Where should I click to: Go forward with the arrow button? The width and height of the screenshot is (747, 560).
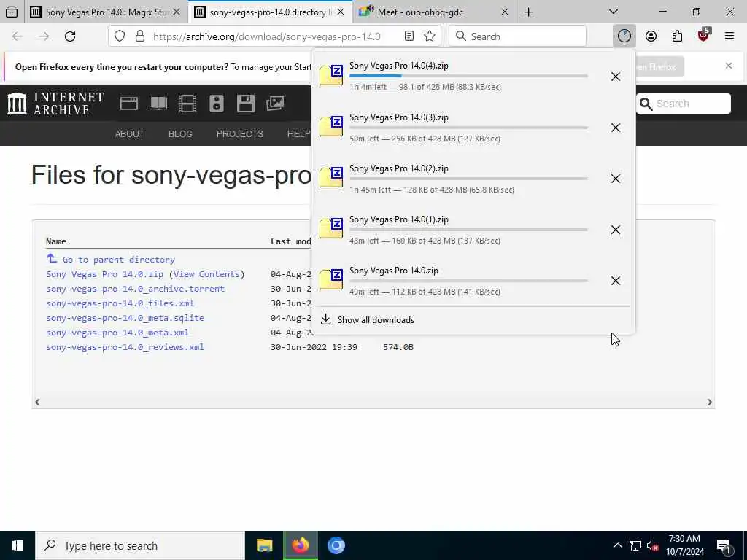(x=43, y=36)
